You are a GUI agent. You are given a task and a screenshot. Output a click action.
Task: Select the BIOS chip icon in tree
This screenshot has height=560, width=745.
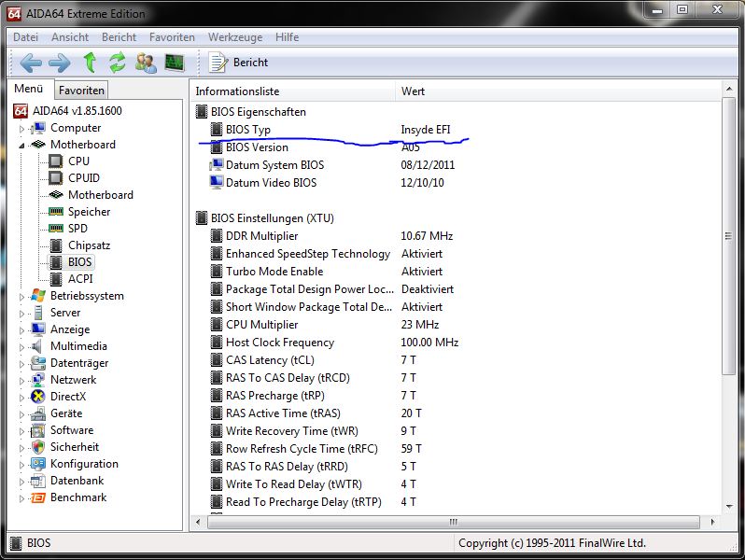pyautogui.click(x=56, y=262)
